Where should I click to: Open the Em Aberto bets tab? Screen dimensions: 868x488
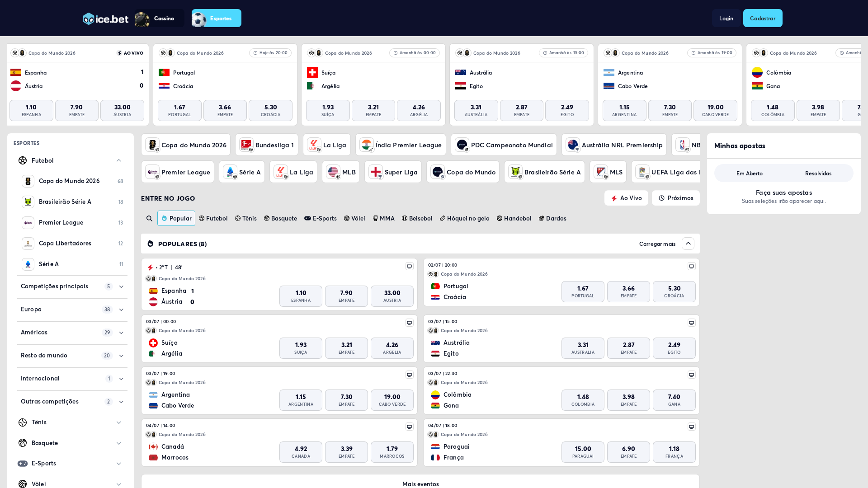[750, 174]
